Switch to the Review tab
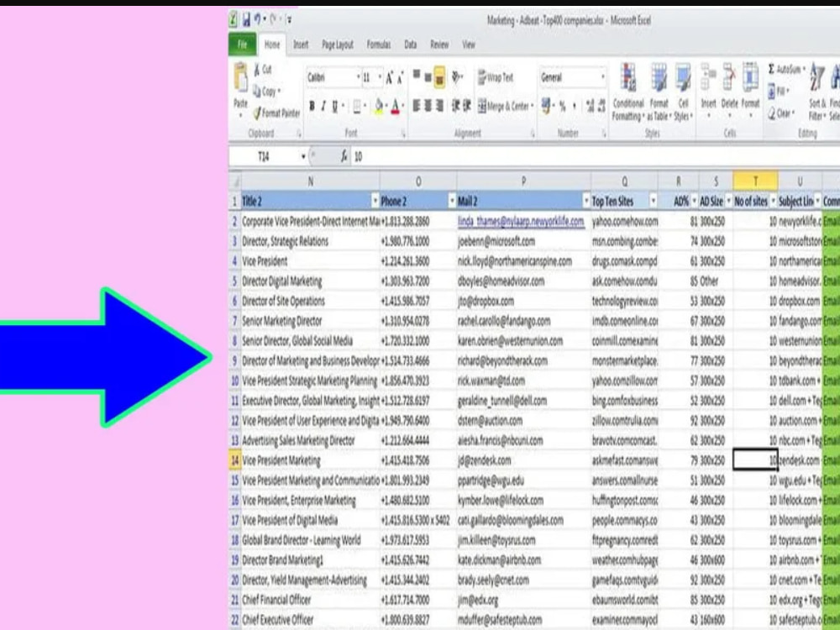 (439, 45)
